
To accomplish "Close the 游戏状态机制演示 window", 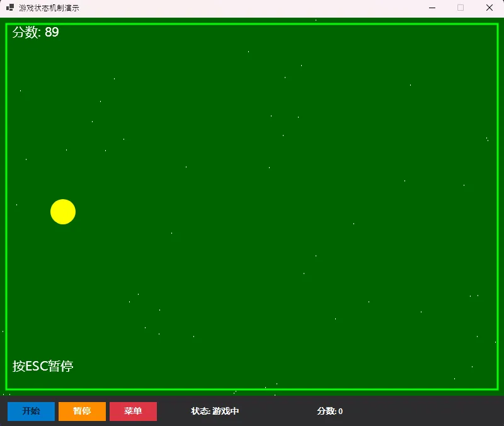I will tap(490, 8).
